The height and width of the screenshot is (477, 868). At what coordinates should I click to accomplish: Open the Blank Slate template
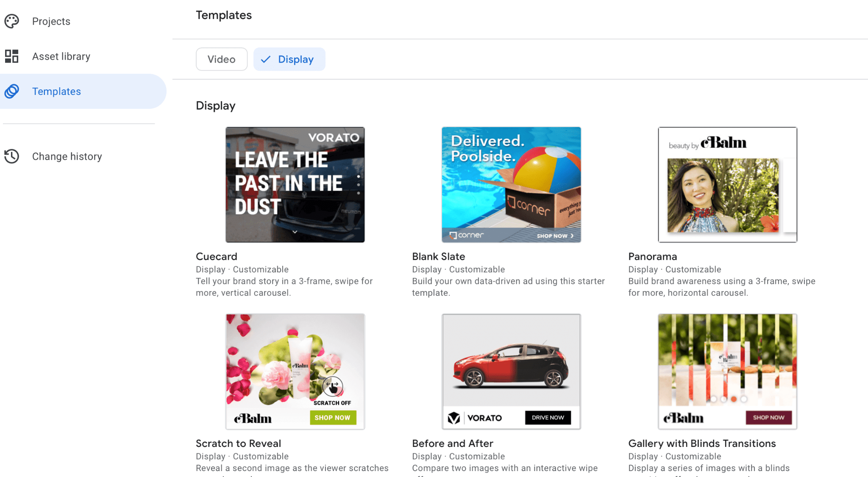tap(511, 184)
